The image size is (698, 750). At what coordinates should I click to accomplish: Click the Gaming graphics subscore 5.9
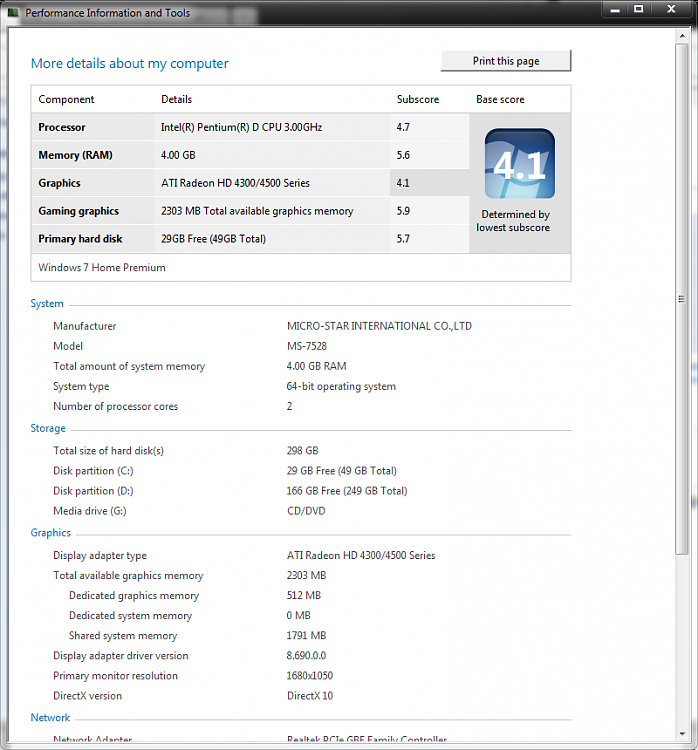point(403,211)
